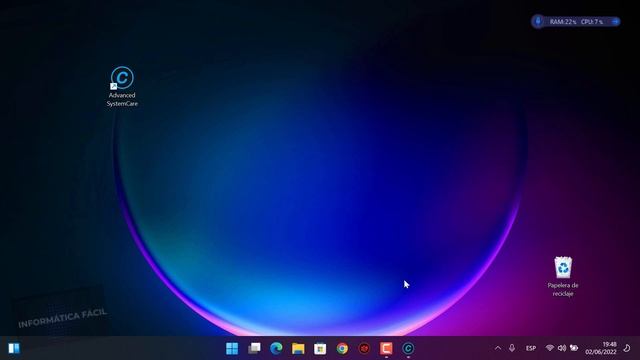Screen dimensions: 640x360
Task: Select the Papelera de reciclaje icon
Action: [x=563, y=276]
